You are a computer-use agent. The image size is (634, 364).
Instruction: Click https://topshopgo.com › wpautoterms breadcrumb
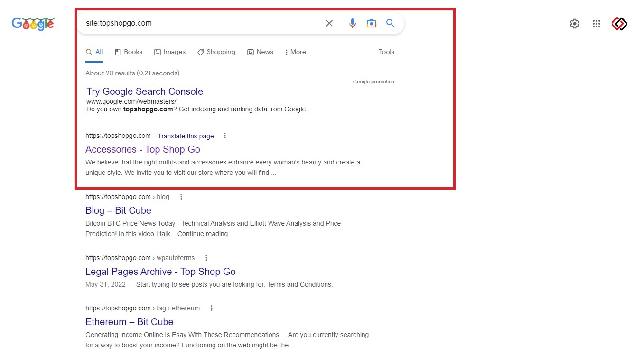pyautogui.click(x=140, y=258)
